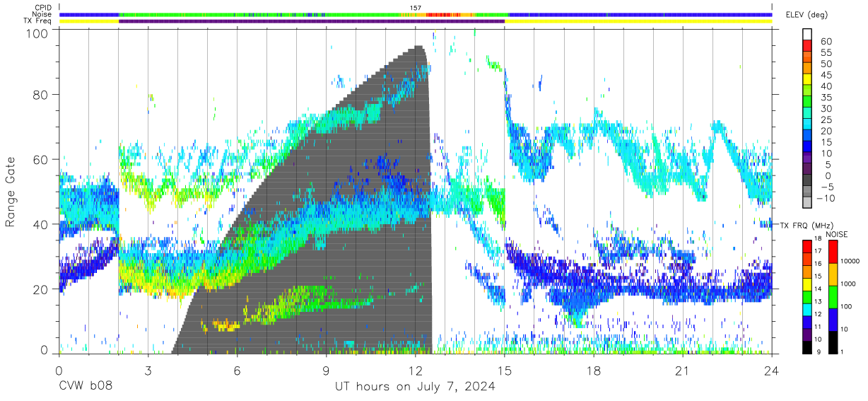Click the Noise row label
868x401 pixels.
[43, 14]
